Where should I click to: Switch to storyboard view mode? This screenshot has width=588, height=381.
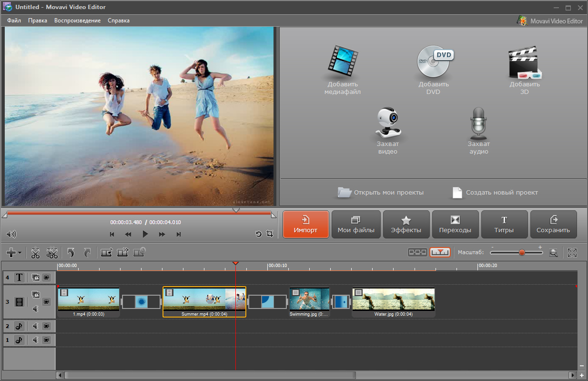(x=417, y=253)
